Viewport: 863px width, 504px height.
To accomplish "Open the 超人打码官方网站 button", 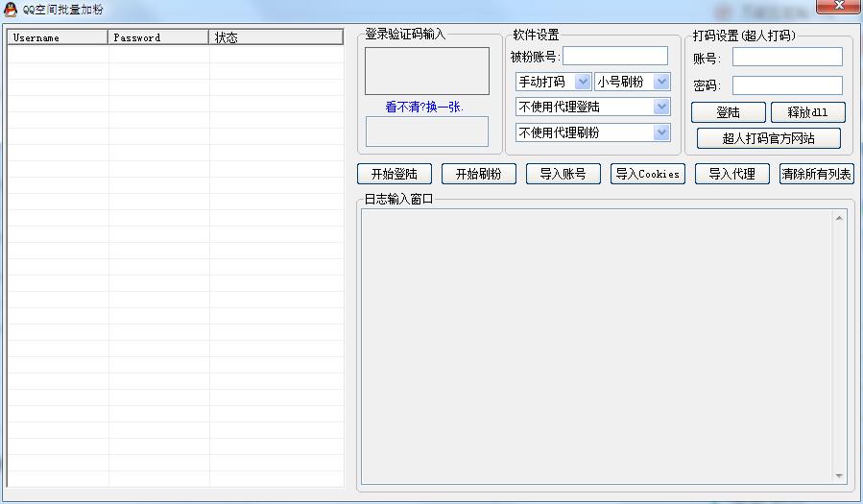I will click(768, 138).
